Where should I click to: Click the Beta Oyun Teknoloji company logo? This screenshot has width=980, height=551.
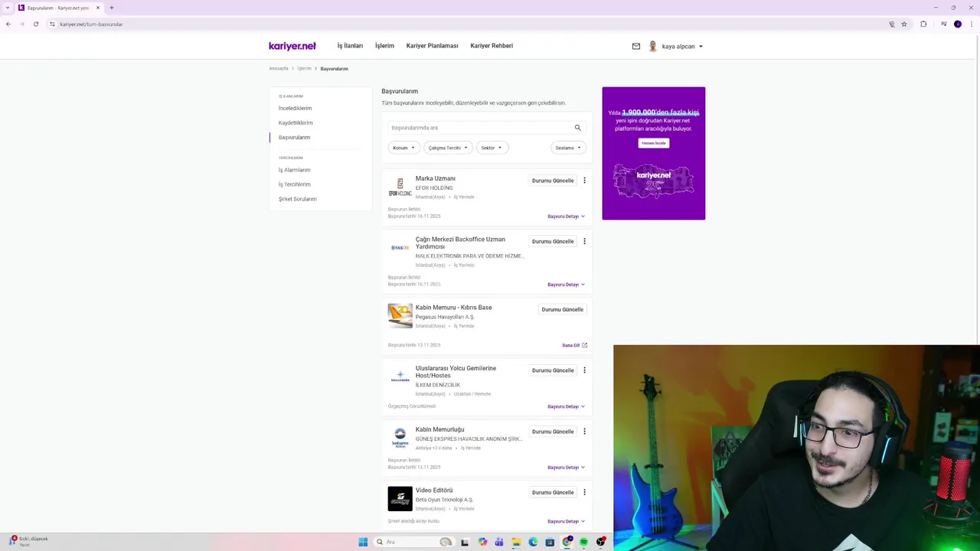tap(400, 499)
